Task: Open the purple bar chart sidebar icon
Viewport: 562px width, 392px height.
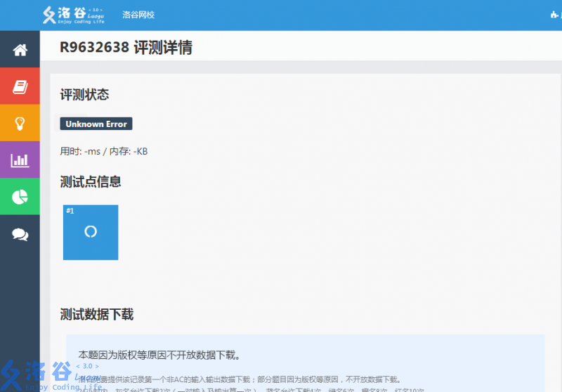Action: [20, 160]
